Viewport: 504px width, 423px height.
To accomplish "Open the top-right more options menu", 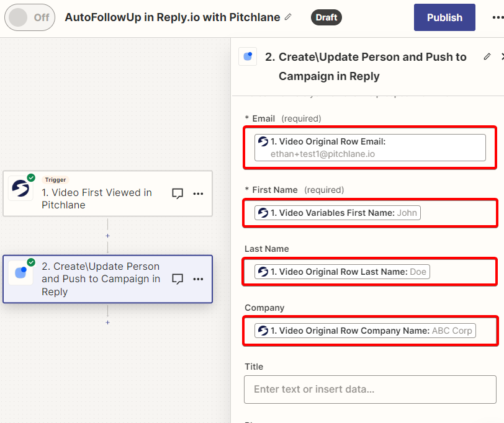I will [498, 17].
